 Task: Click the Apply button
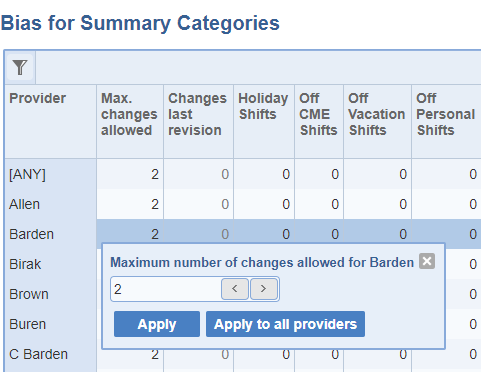(157, 324)
